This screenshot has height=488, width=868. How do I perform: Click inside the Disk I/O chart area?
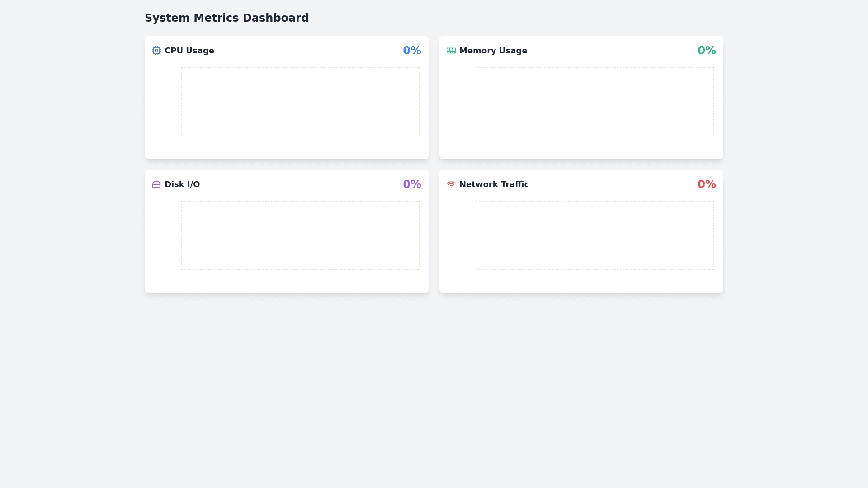(x=300, y=235)
